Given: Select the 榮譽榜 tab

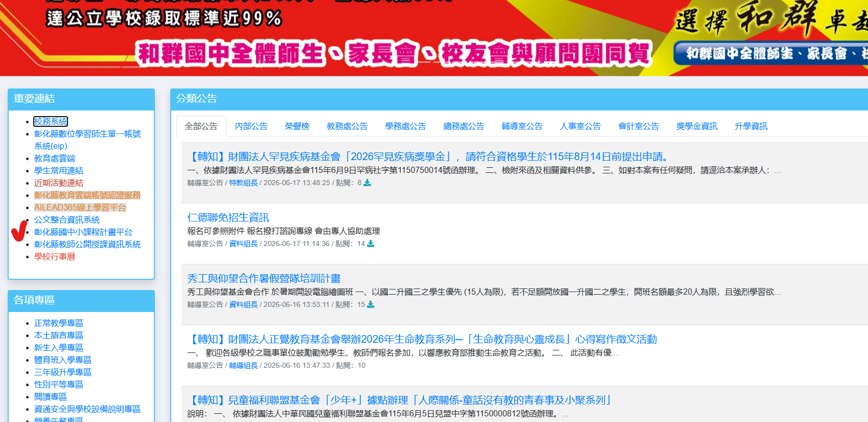Looking at the screenshot, I should [x=297, y=126].
